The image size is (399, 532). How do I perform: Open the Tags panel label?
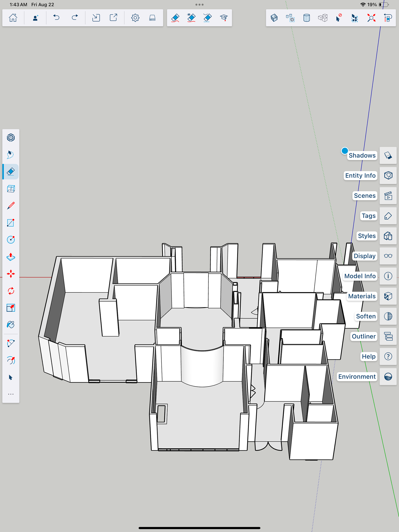click(368, 216)
